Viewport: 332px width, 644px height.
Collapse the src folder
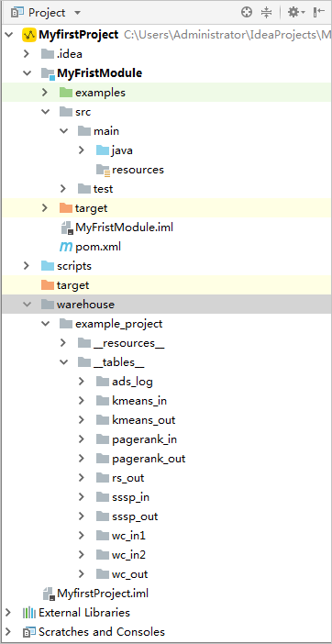(45, 112)
